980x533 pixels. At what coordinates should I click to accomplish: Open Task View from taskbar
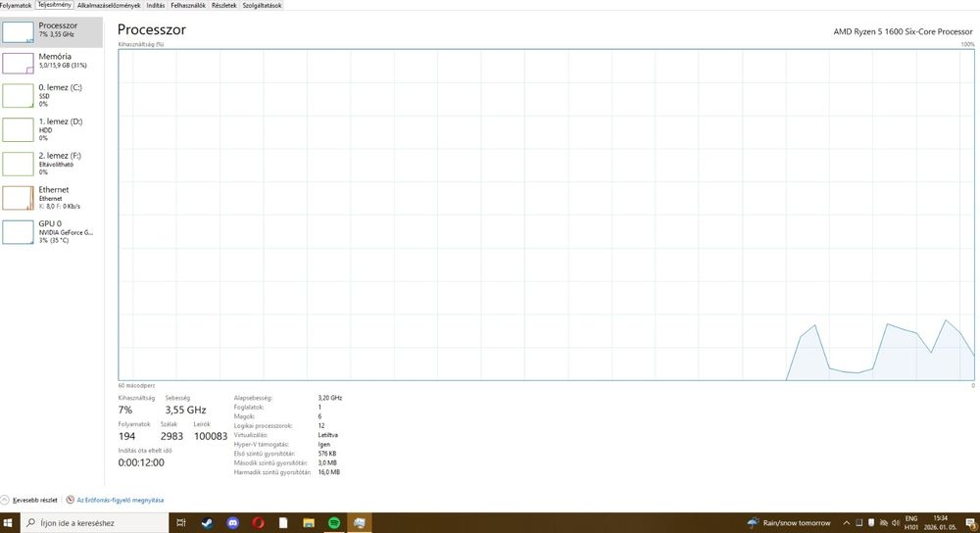click(x=181, y=523)
